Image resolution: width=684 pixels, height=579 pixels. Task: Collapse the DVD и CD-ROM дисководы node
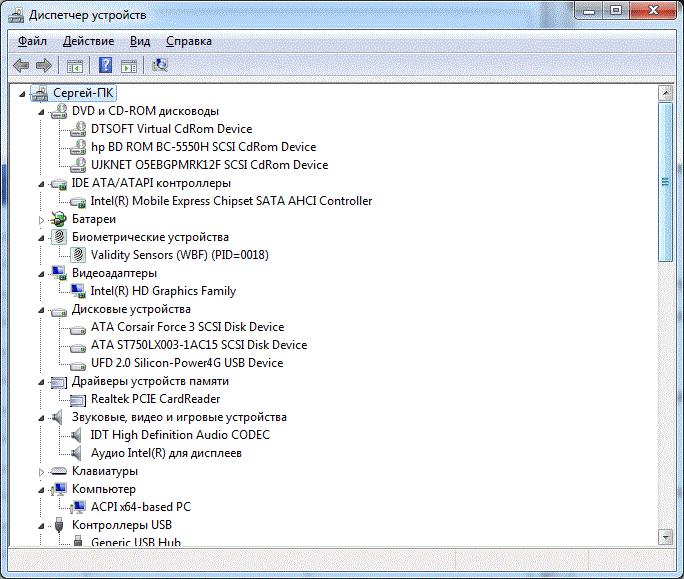(42, 111)
